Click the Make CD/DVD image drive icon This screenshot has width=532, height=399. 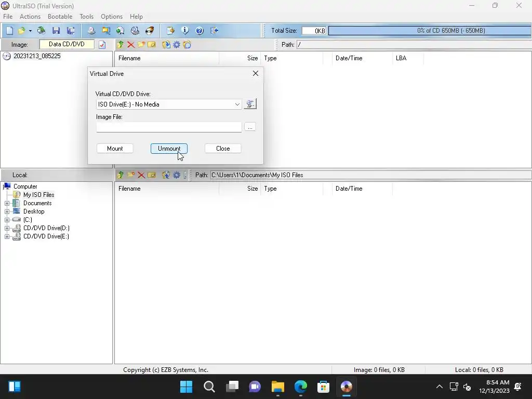click(91, 31)
